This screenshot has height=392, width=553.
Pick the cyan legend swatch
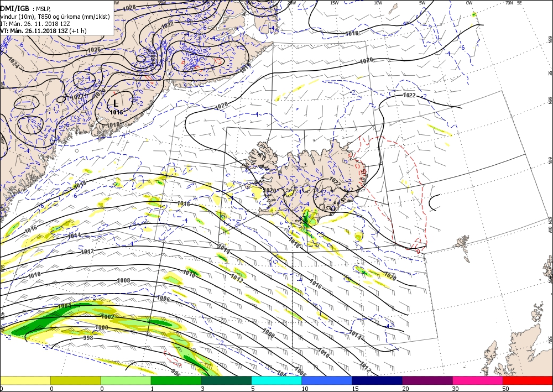click(276, 380)
